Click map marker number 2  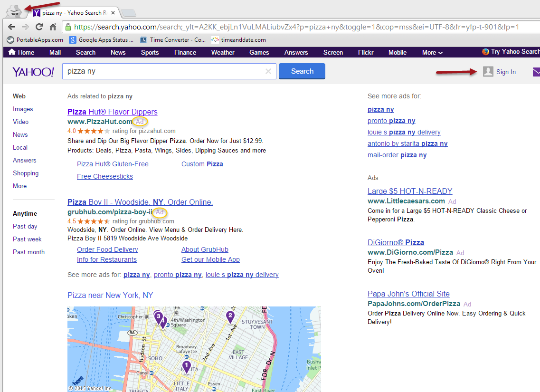[x=230, y=316]
